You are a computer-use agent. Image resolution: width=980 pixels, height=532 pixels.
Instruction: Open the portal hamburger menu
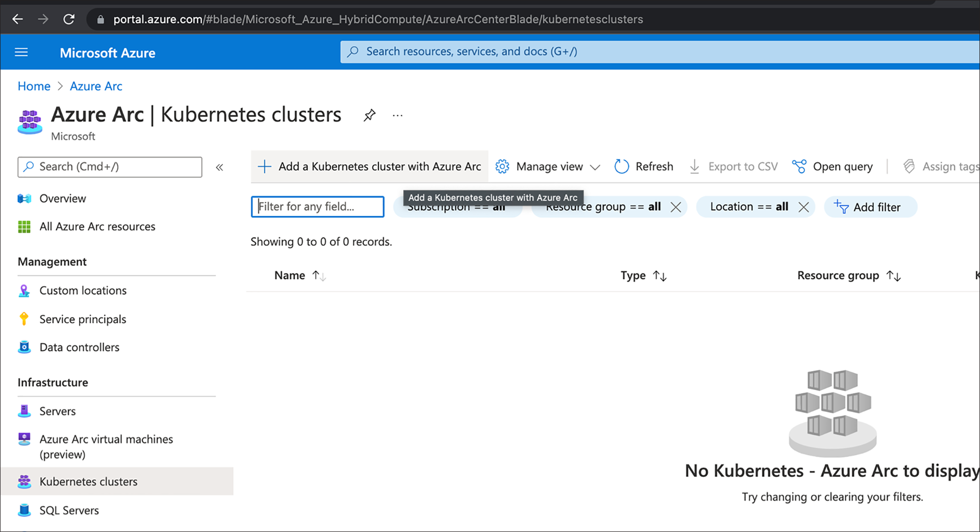pos(21,52)
